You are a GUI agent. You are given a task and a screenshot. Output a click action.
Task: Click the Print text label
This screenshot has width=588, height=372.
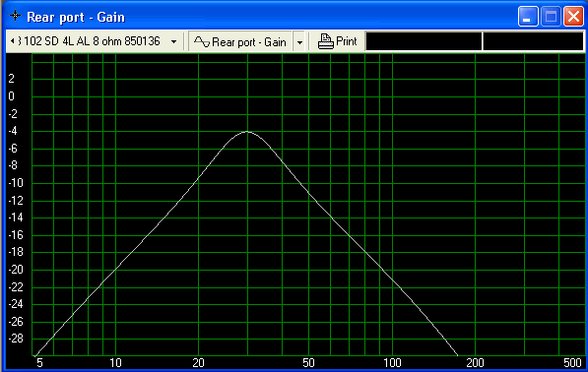coord(347,41)
